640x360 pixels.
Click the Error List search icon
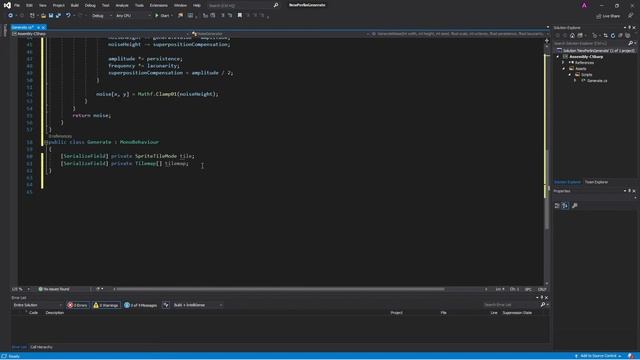click(x=543, y=305)
